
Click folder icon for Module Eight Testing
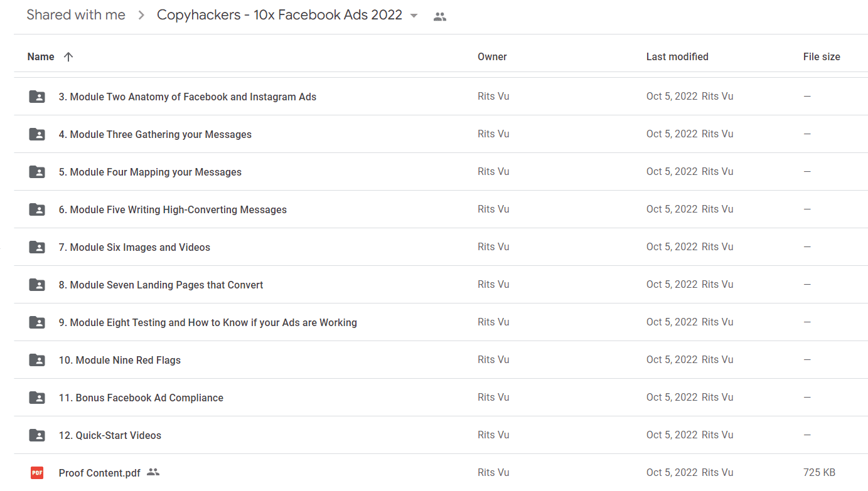point(37,322)
